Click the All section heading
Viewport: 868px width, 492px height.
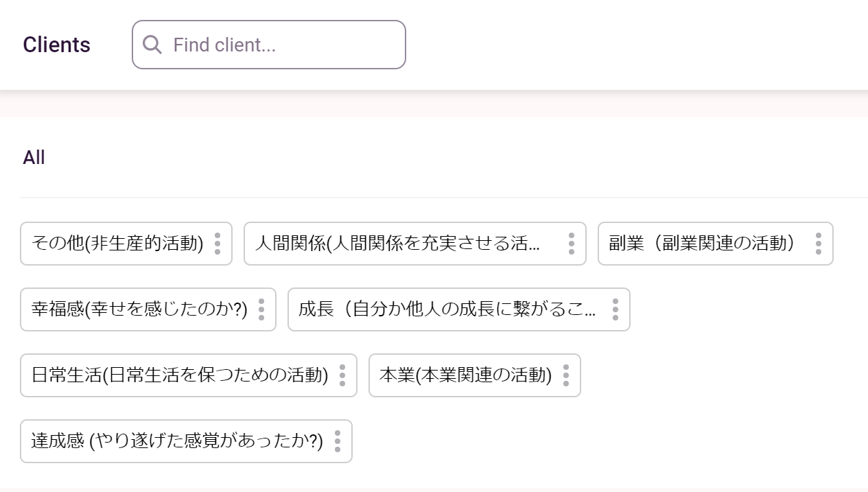click(x=34, y=158)
